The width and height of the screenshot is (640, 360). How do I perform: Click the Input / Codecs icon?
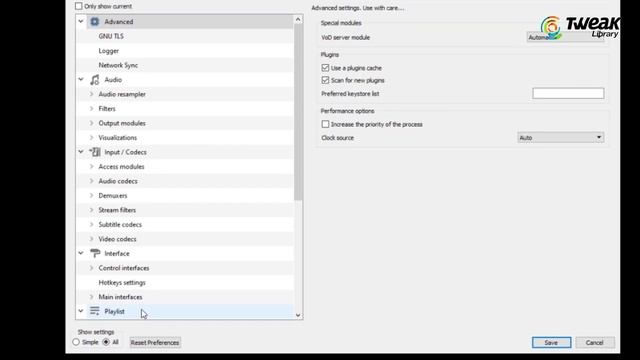(95, 152)
